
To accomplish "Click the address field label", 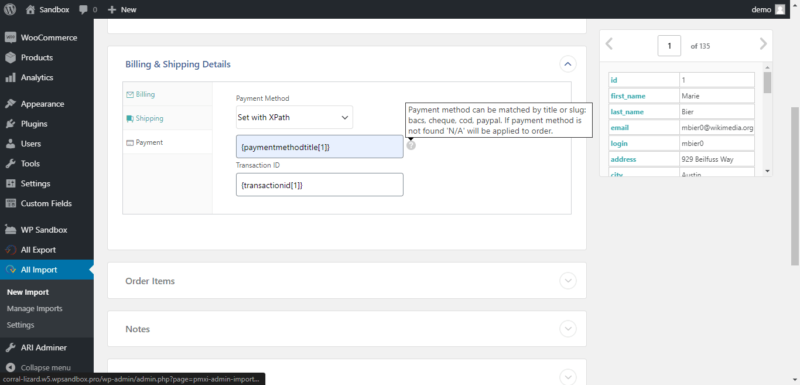I will click(x=623, y=159).
